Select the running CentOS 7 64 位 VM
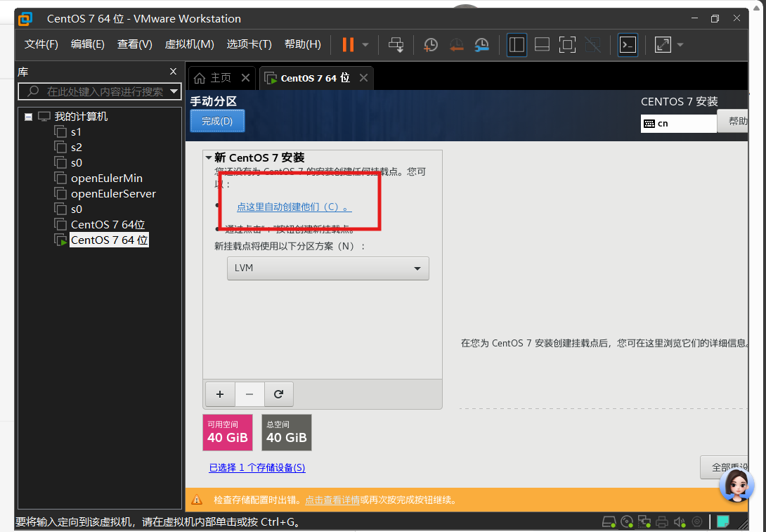Screen dimensions: 766x532 (x=109, y=240)
